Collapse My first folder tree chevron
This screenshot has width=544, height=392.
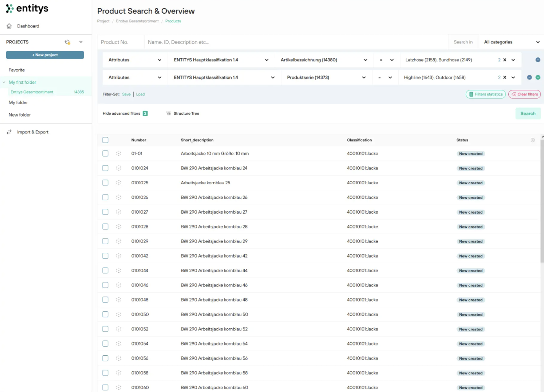(x=4, y=82)
